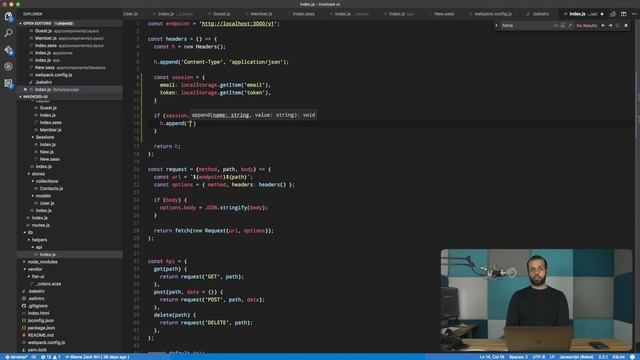
Task: Open the editor more actions ellipsis menu
Action: tap(634, 14)
